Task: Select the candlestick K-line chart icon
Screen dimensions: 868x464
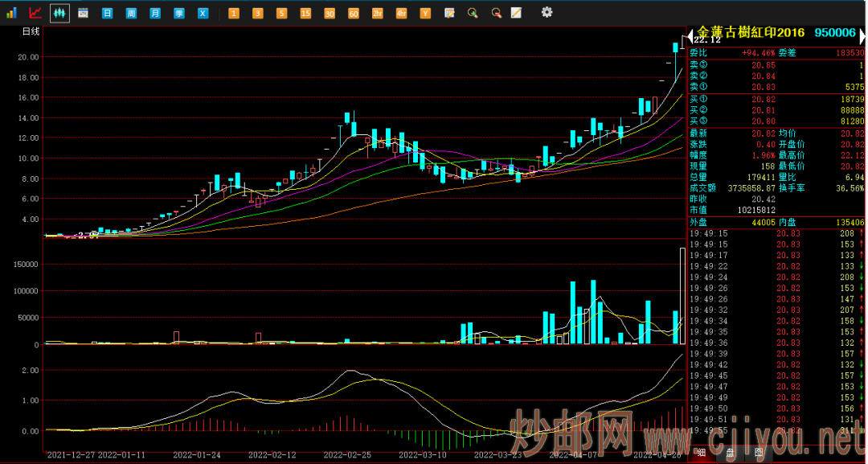Action: coord(59,13)
